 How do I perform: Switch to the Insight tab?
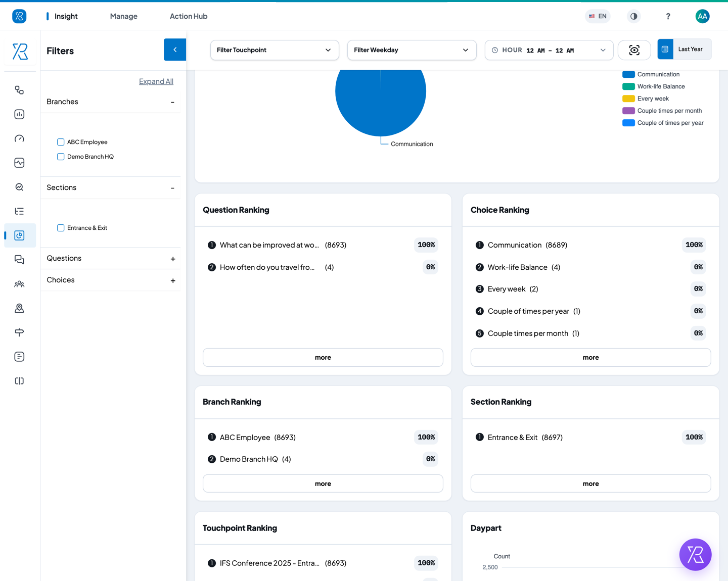point(66,16)
